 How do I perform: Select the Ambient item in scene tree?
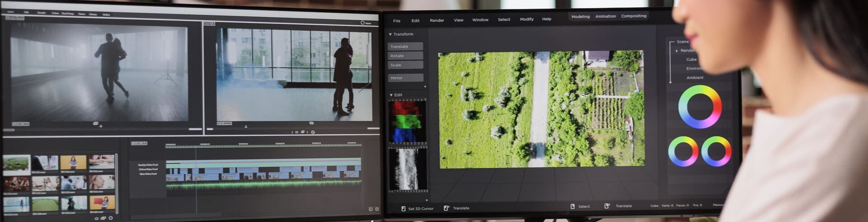pyautogui.click(x=695, y=78)
